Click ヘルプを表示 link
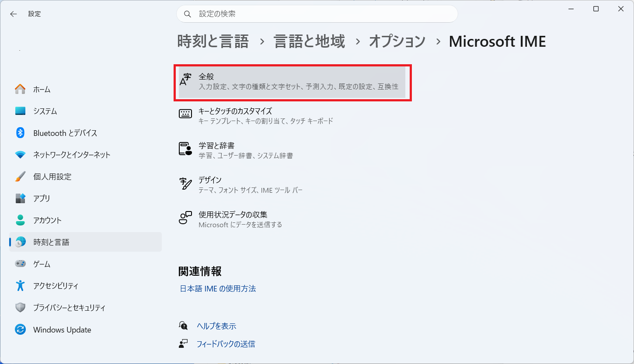This screenshot has width=634, height=364. [216, 326]
